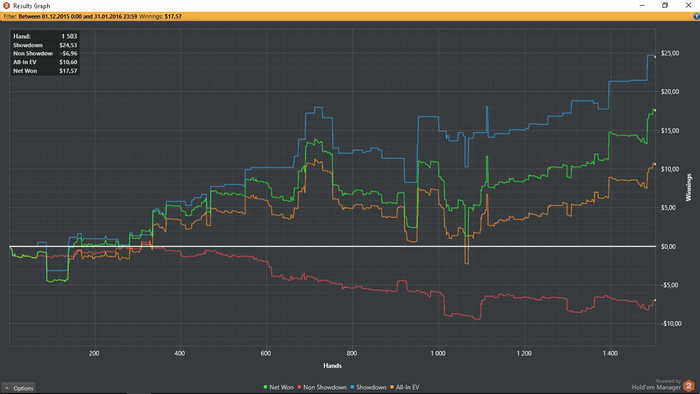
Task: Close the Results Graph window
Action: [688, 5]
